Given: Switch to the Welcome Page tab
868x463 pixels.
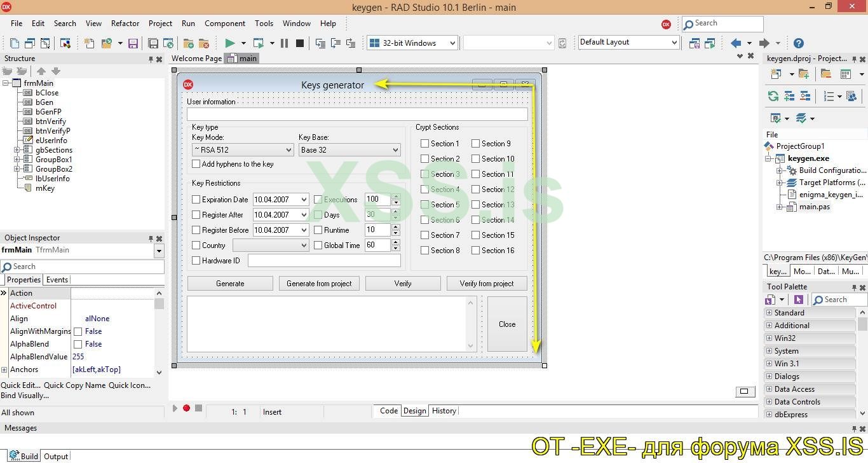Looking at the screenshot, I should pyautogui.click(x=197, y=59).
